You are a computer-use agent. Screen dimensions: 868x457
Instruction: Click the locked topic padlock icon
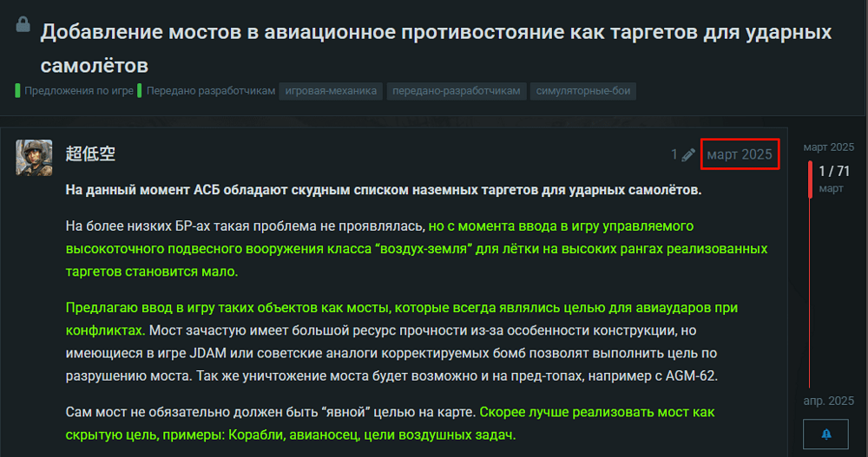23,24
